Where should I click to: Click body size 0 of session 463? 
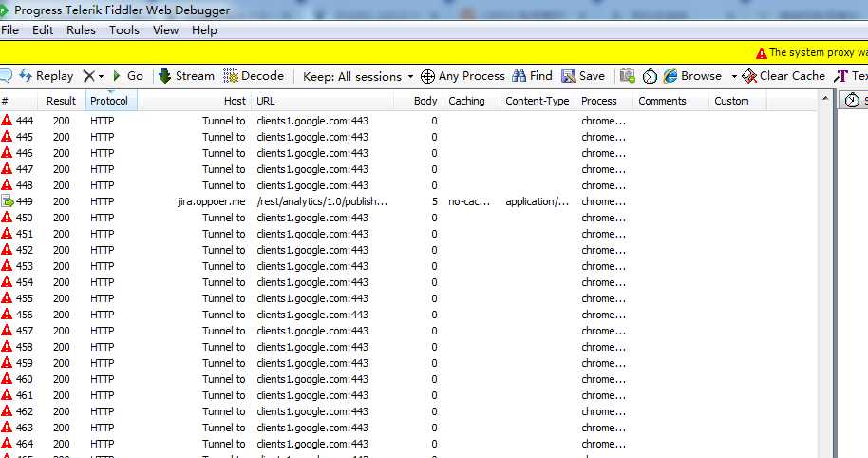pos(434,428)
